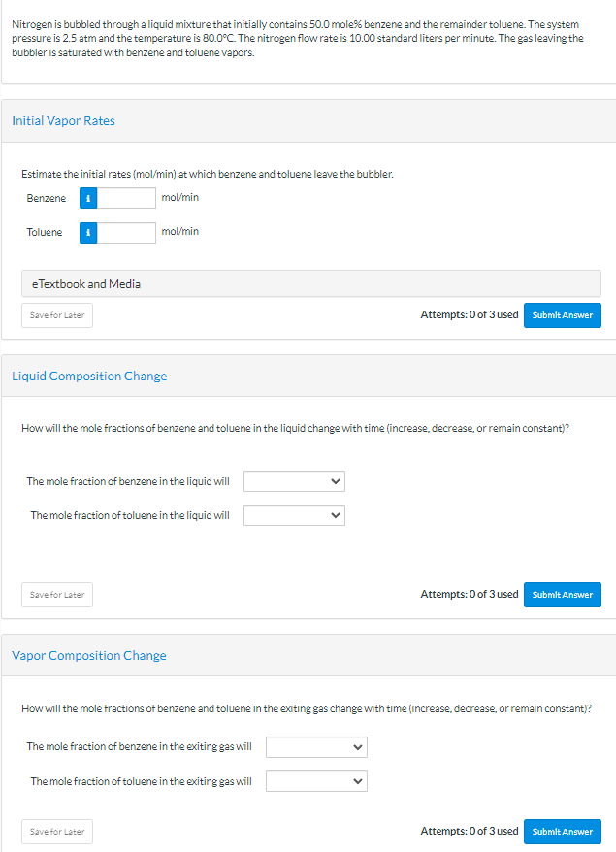Viewport: 616px width, 852px height.
Task: Submit the Initial Vapor Rates answer
Action: [x=562, y=315]
